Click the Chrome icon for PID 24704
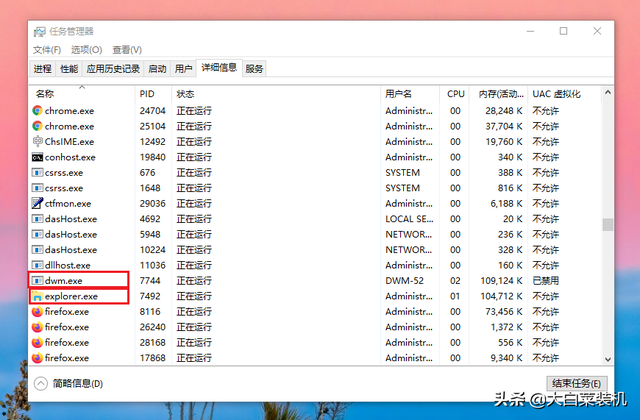 [x=37, y=111]
